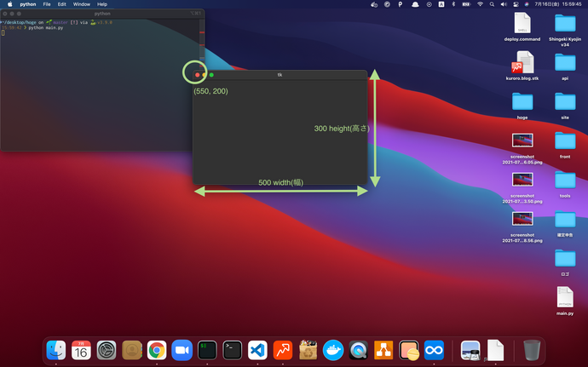Open Spotlight search in menu bar
The width and height of the screenshot is (588, 367).
point(492,4)
